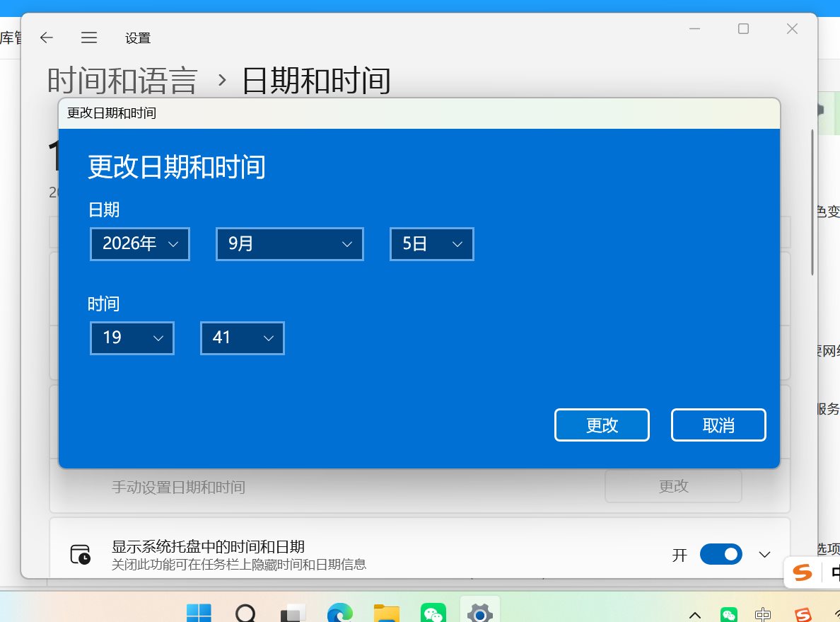The width and height of the screenshot is (840, 622).
Task: Open File Explorer from taskbar
Action: 387,614
